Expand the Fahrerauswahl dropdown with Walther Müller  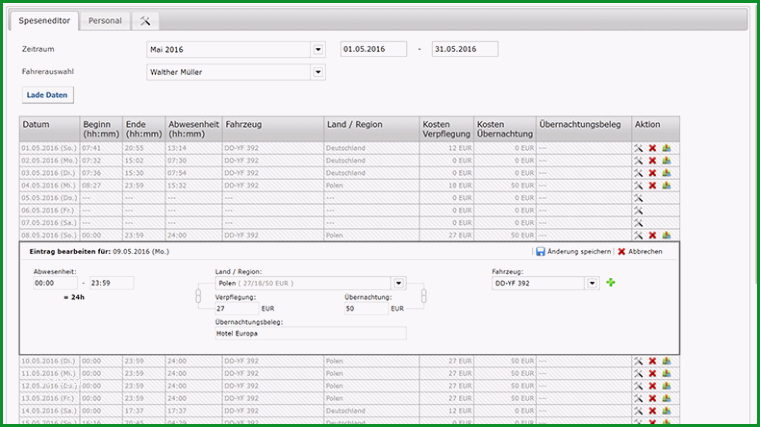point(318,72)
